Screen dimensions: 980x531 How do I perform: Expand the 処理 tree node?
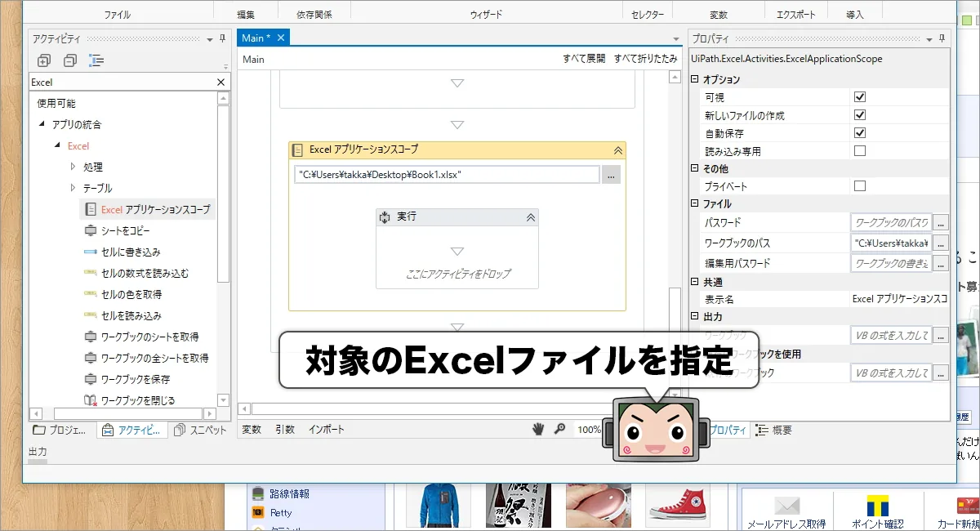[73, 167]
